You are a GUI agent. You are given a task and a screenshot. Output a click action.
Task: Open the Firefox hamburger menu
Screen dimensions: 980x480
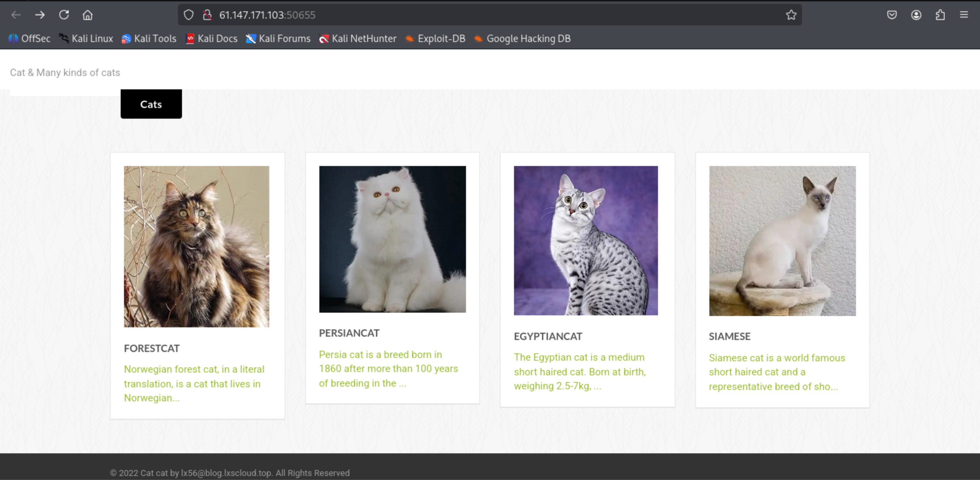964,15
